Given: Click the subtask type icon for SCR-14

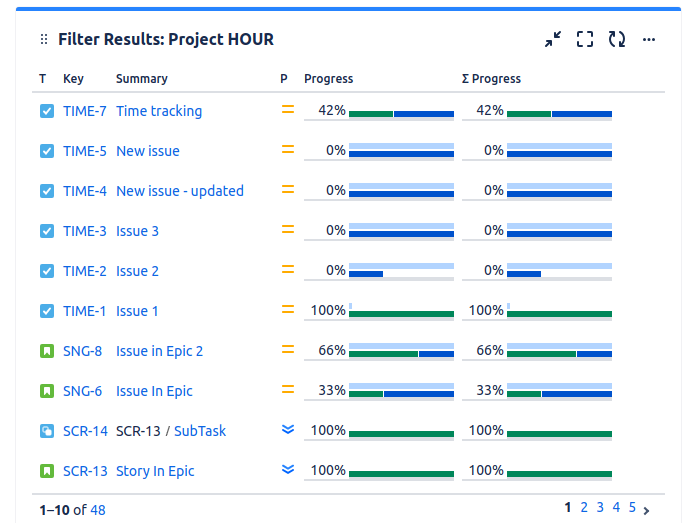Looking at the screenshot, I should pos(47,431).
